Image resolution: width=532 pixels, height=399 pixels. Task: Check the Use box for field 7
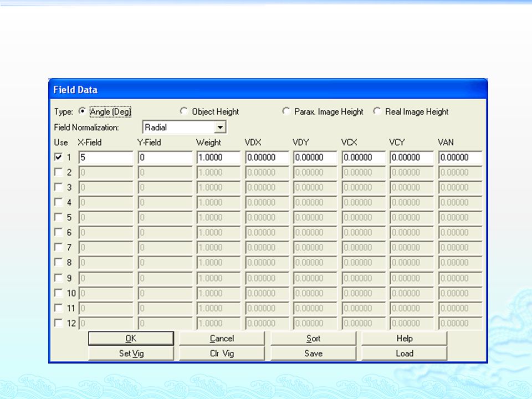pyautogui.click(x=58, y=247)
